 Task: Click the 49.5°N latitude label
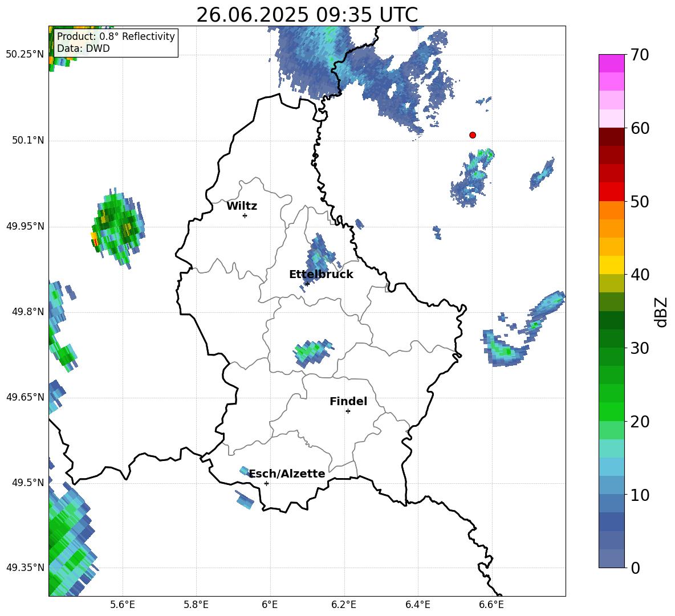click(28, 483)
